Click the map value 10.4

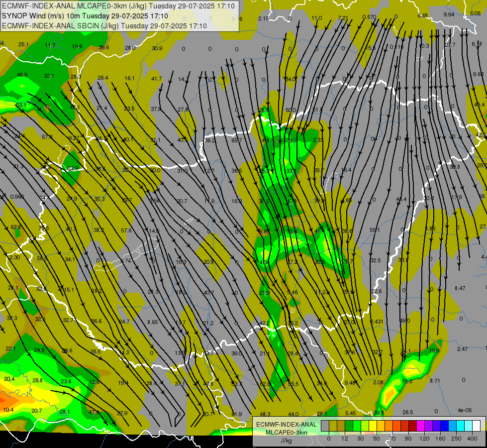click(8, 410)
